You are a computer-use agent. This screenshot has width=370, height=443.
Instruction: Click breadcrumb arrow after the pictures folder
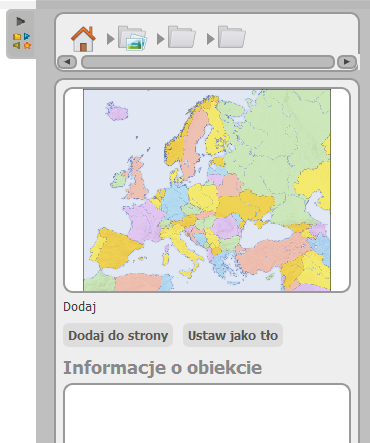click(161, 39)
